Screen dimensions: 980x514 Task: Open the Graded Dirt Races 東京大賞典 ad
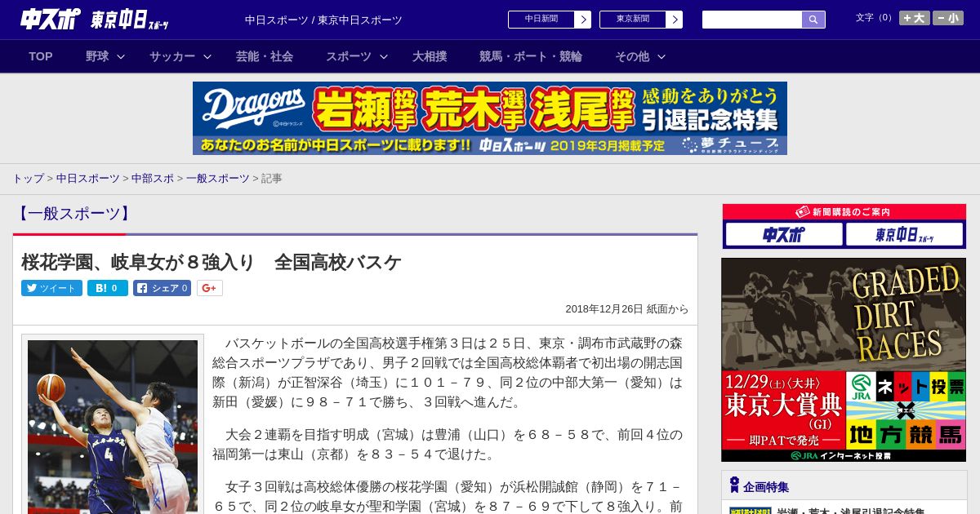click(x=844, y=360)
